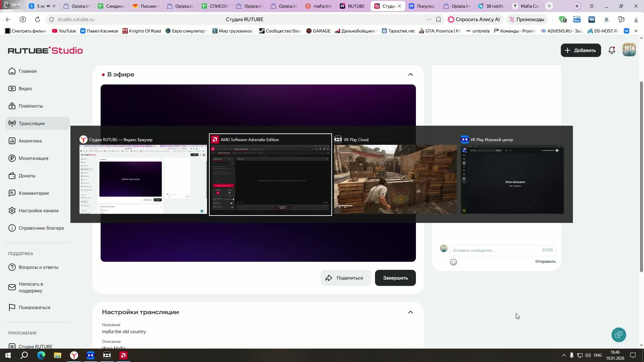Collapse the В эфире section
This screenshot has width=644, height=362.
(x=410, y=74)
